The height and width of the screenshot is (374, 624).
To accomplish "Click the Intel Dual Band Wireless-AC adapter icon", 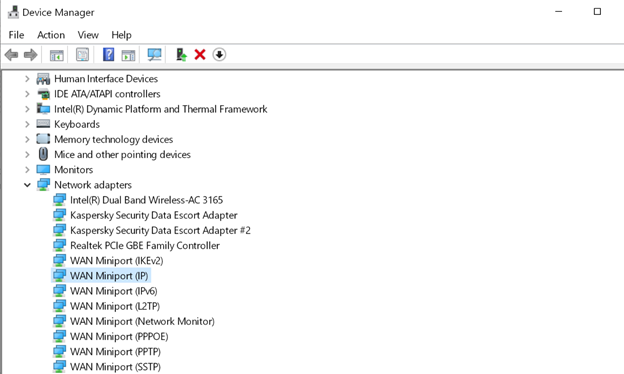I will pos(59,200).
